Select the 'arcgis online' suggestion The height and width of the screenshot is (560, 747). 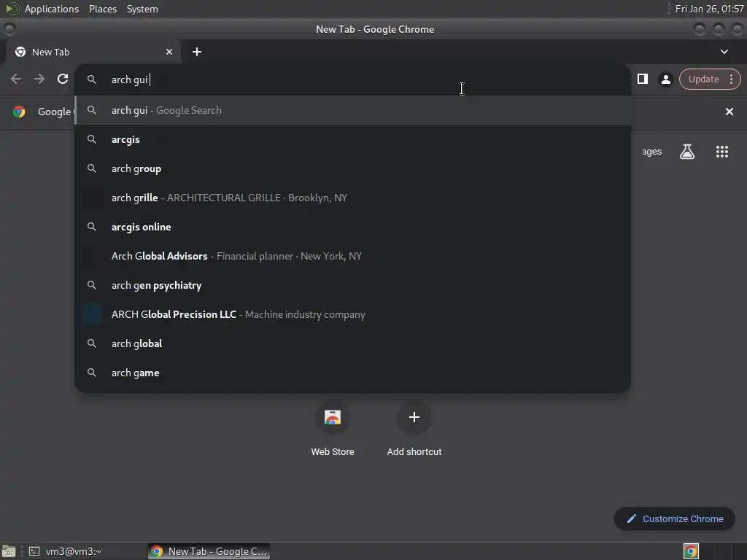(353, 227)
